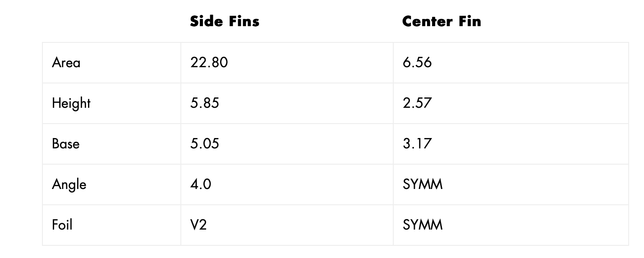Click the Side Fins base value 5.05

[205, 143]
